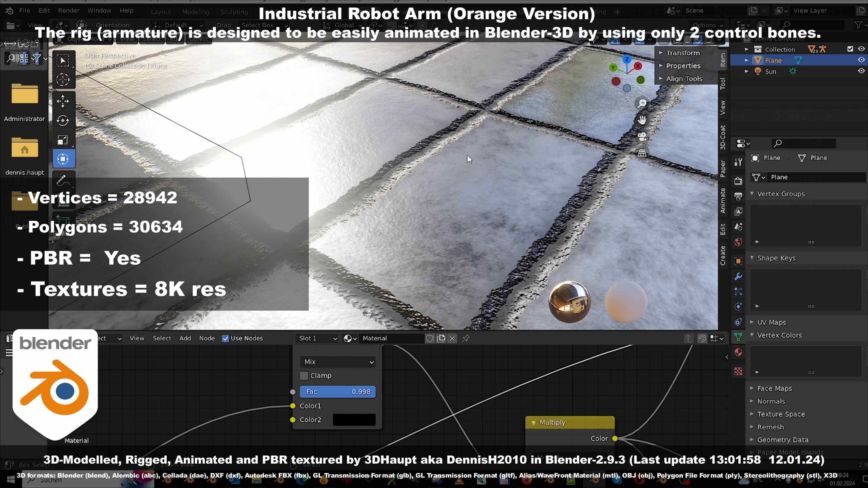Open the Windows Start button
Viewport: 868px width, 488px height.
point(11,480)
